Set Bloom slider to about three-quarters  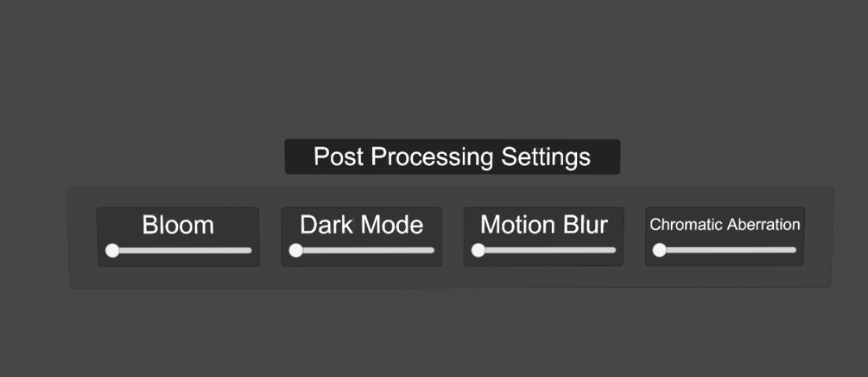[216, 251]
